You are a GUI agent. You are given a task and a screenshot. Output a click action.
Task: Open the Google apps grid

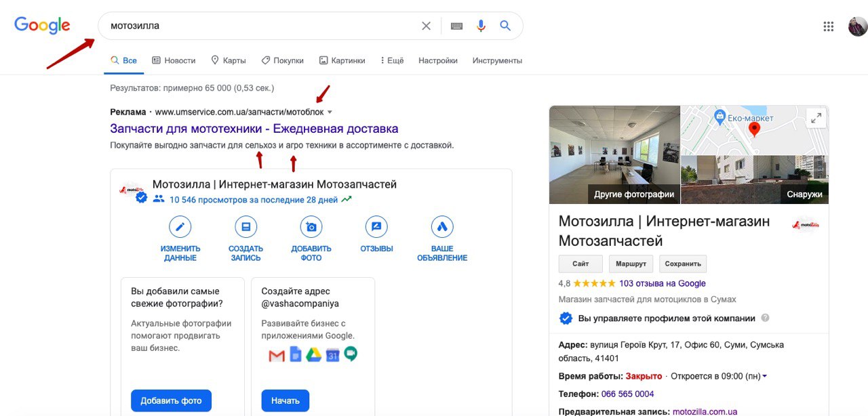pos(828,26)
